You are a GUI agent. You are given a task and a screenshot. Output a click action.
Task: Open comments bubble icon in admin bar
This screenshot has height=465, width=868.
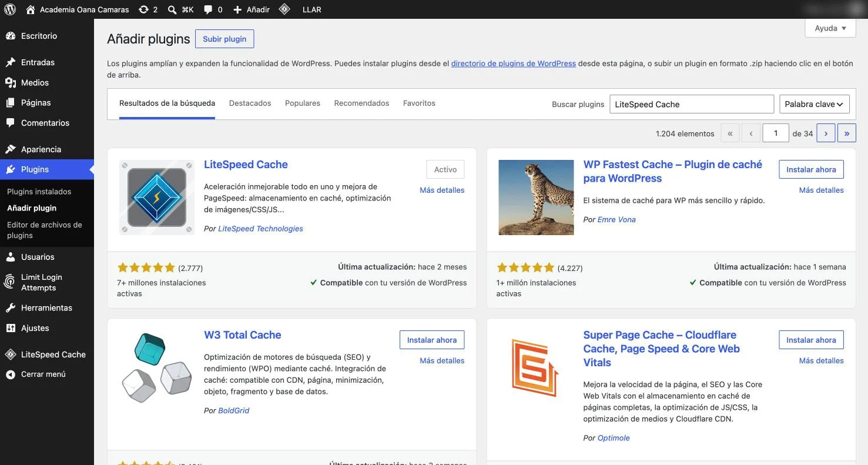tap(208, 9)
